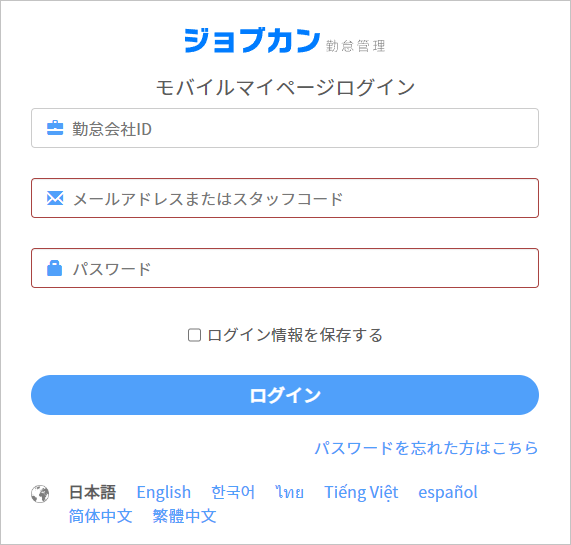Click the blue ログイン button
This screenshot has width=571, height=545.
coord(285,395)
